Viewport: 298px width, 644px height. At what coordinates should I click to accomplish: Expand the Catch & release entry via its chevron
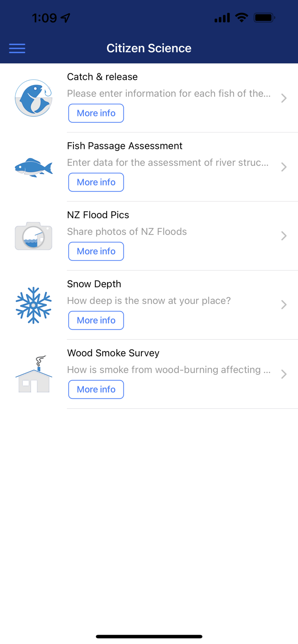283,98
